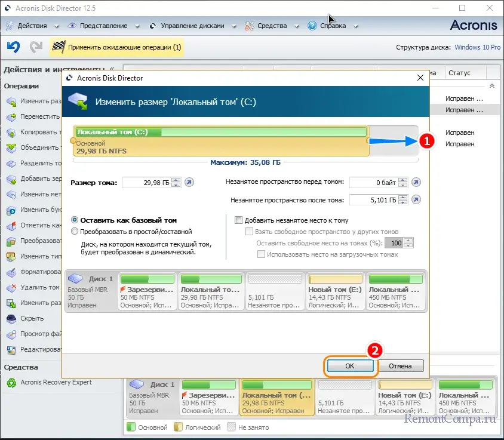Click the 'Переместить' sidebar operation icon
The height and width of the screenshot is (440, 504).
pyautogui.click(x=11, y=117)
